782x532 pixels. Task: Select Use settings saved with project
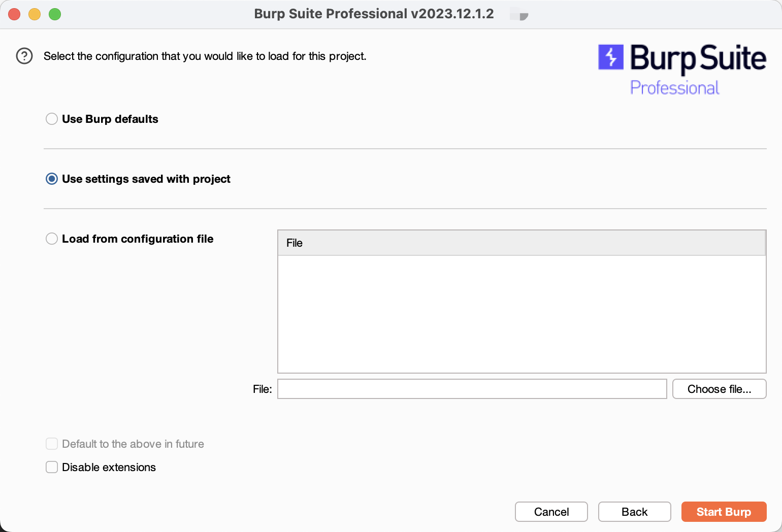tap(52, 179)
